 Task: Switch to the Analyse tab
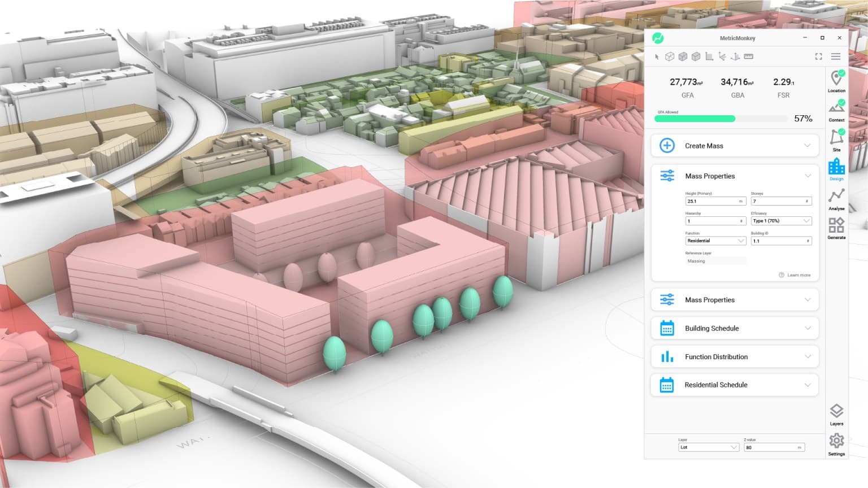pyautogui.click(x=836, y=199)
